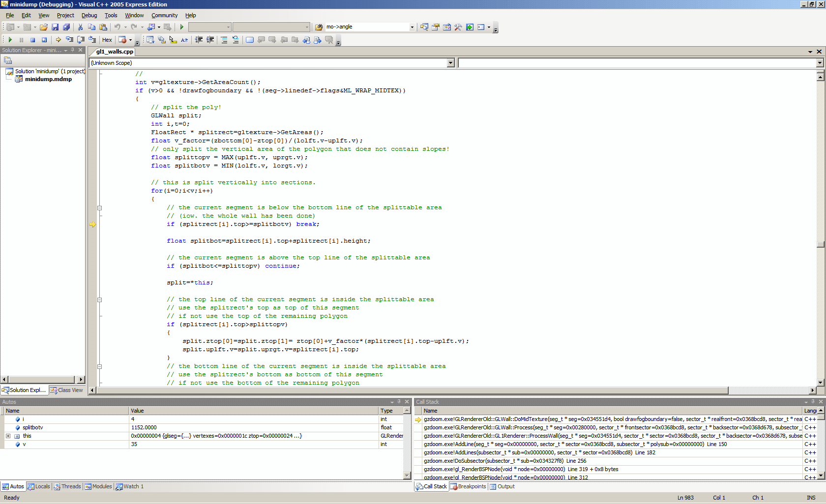Open the Undo history dropdown arrow
The height and width of the screenshot is (504, 826).
(x=125, y=27)
